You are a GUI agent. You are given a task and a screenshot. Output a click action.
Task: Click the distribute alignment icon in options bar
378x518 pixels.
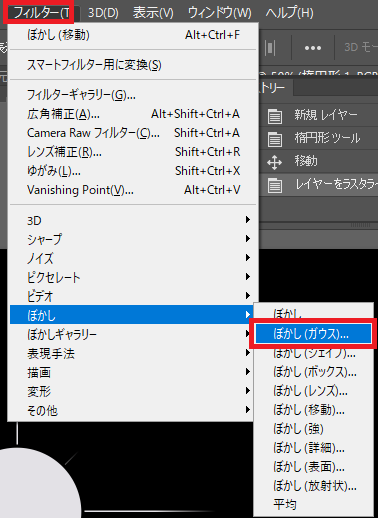click(x=270, y=48)
